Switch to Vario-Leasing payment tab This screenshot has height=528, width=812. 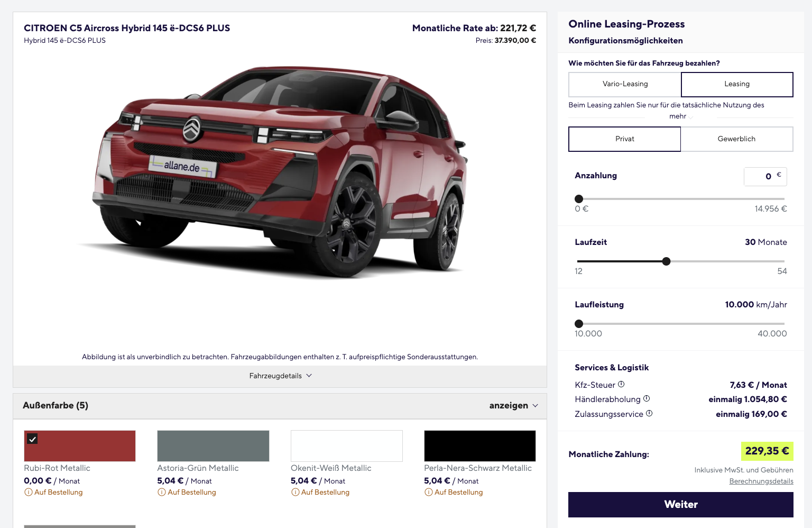coord(625,84)
